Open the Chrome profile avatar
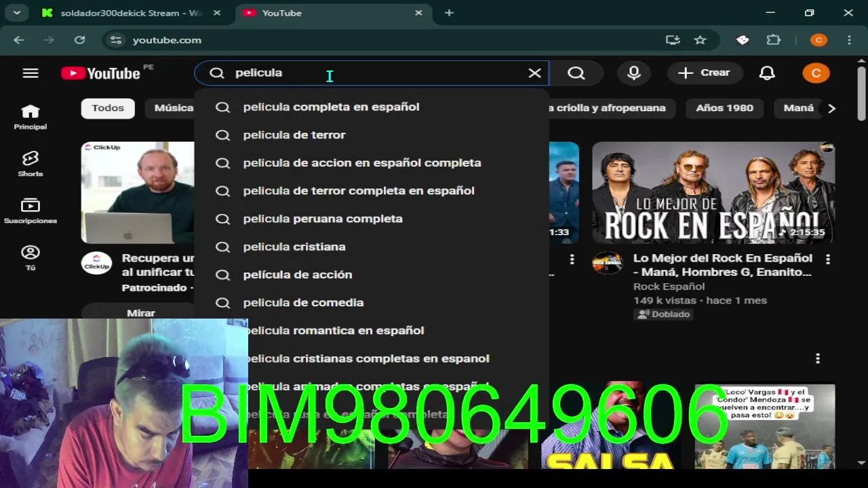 tap(818, 40)
